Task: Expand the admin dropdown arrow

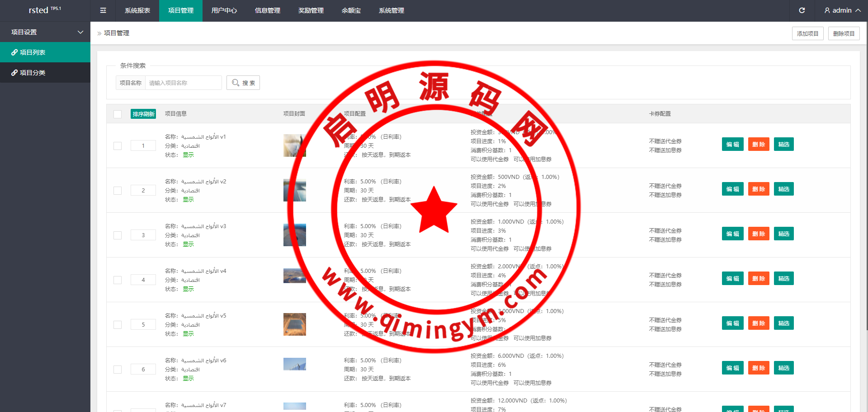Action: click(858, 10)
